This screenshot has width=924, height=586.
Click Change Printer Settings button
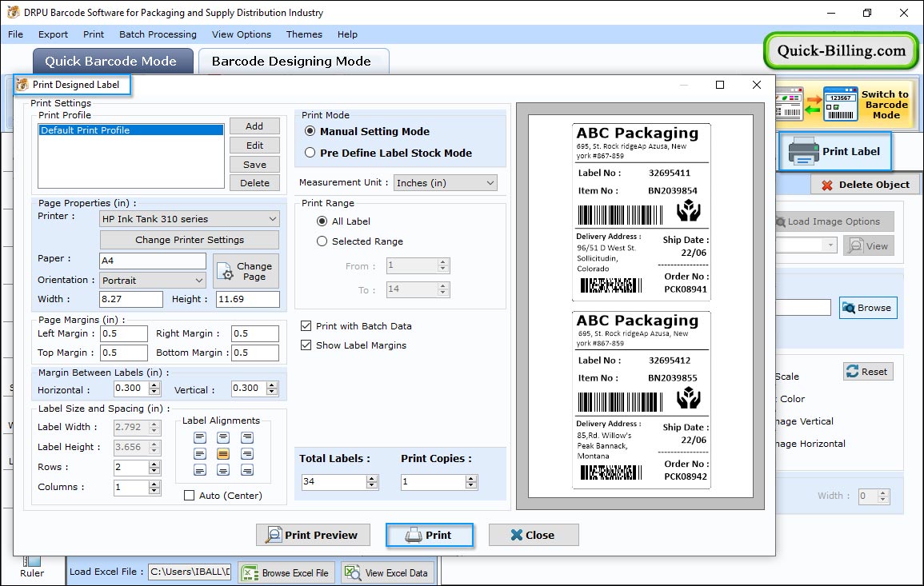[x=190, y=240]
